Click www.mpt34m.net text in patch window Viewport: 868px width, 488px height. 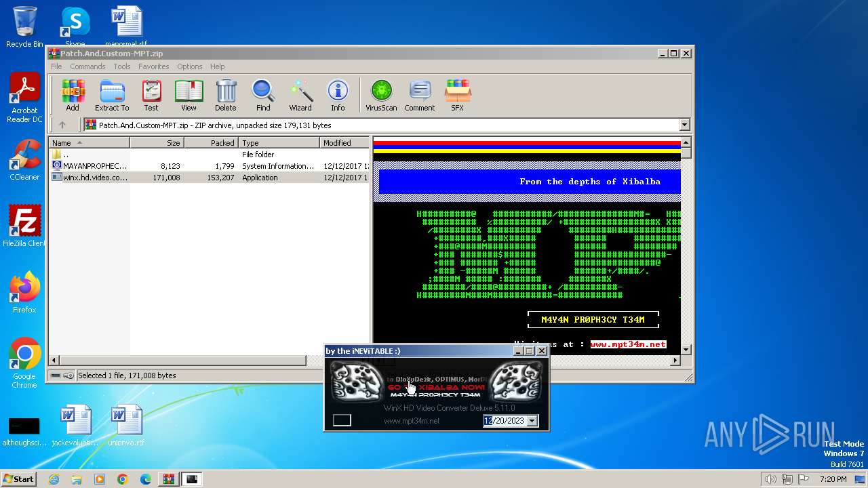[412, 421]
